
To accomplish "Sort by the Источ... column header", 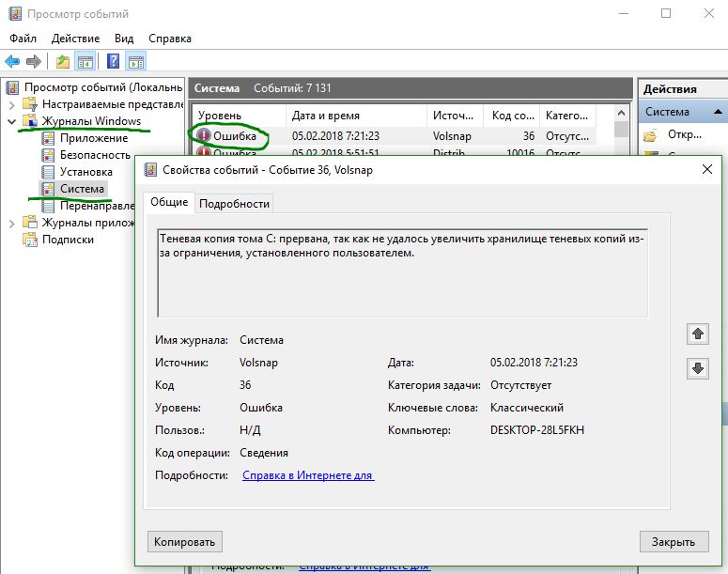I will pos(455,116).
